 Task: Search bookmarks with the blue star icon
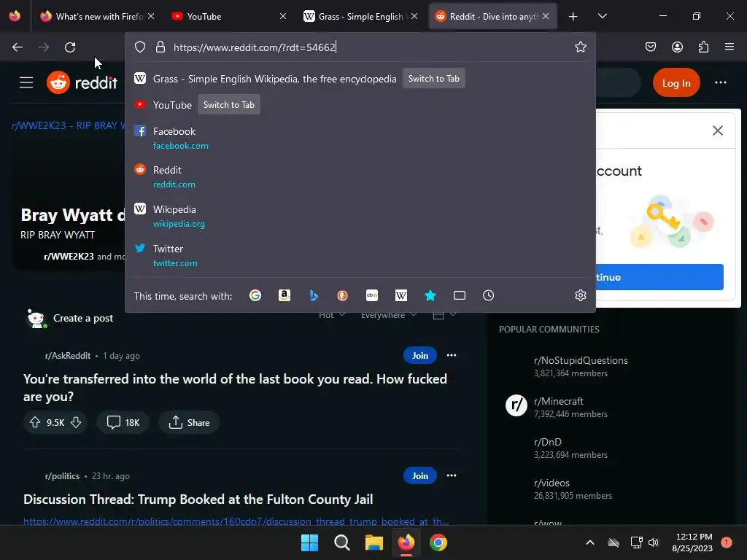coord(430,296)
